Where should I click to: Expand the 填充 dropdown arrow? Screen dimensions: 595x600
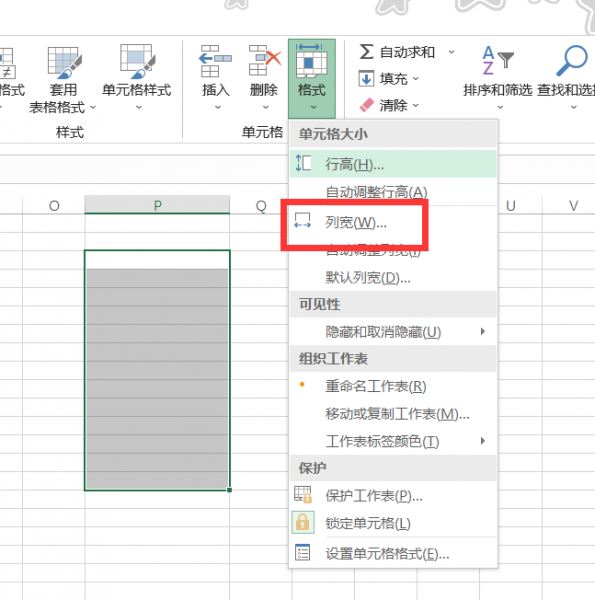416,79
